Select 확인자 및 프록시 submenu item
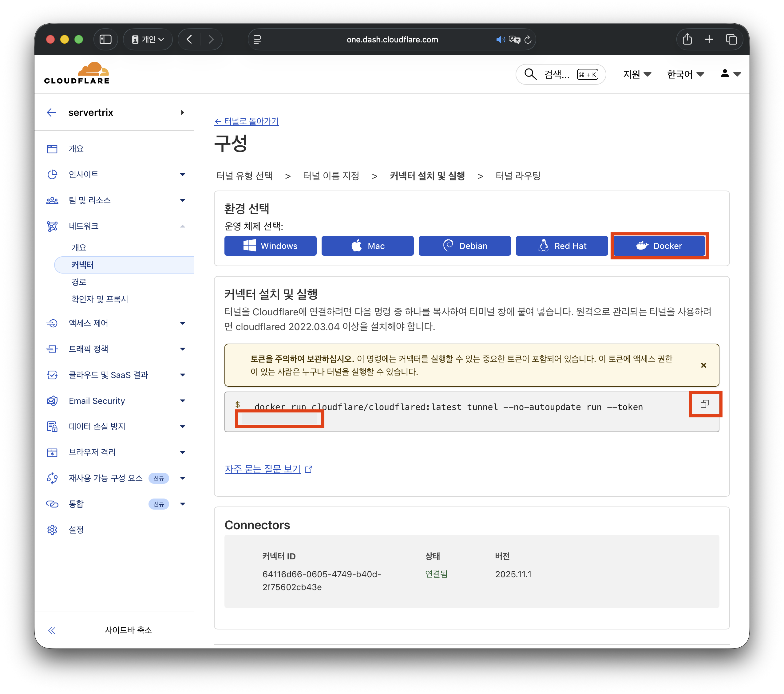 100,299
